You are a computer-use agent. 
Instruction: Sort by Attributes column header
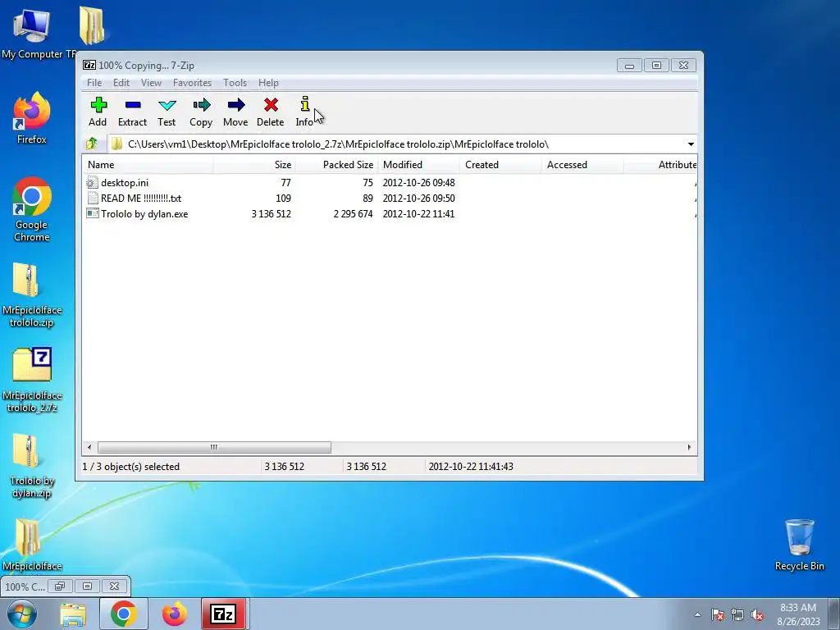[x=661, y=164]
